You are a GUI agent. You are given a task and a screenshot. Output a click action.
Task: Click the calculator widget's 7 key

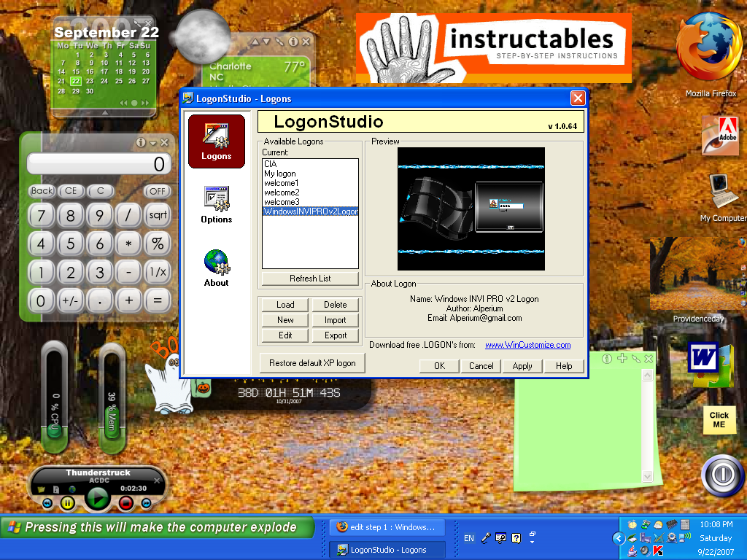pos(42,216)
